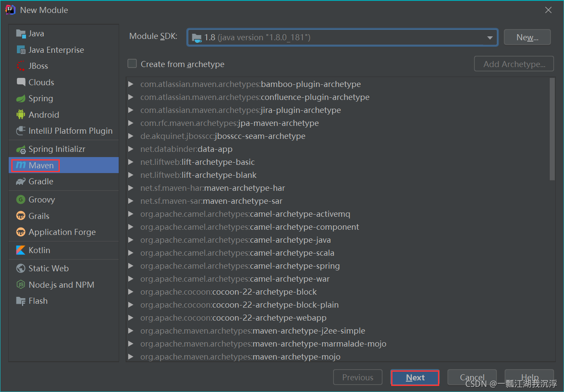The image size is (564, 392).
Task: Click the Clouds speech-bubble icon
Action: coord(21,82)
